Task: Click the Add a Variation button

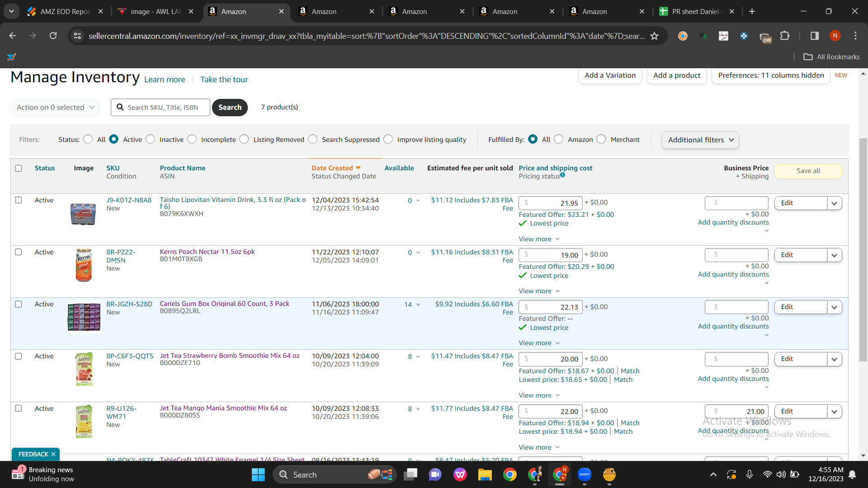Action: (610, 75)
